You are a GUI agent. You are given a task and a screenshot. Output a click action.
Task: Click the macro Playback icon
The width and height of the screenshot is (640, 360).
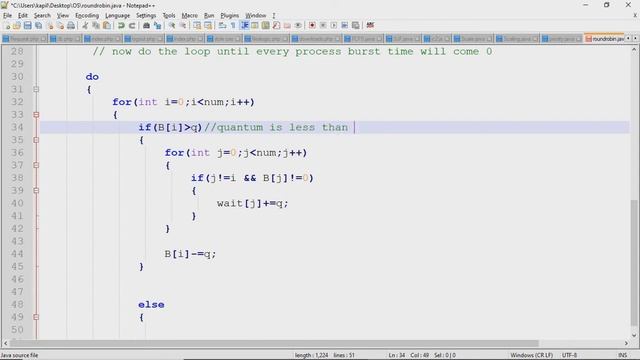pyautogui.click(x=333, y=25)
